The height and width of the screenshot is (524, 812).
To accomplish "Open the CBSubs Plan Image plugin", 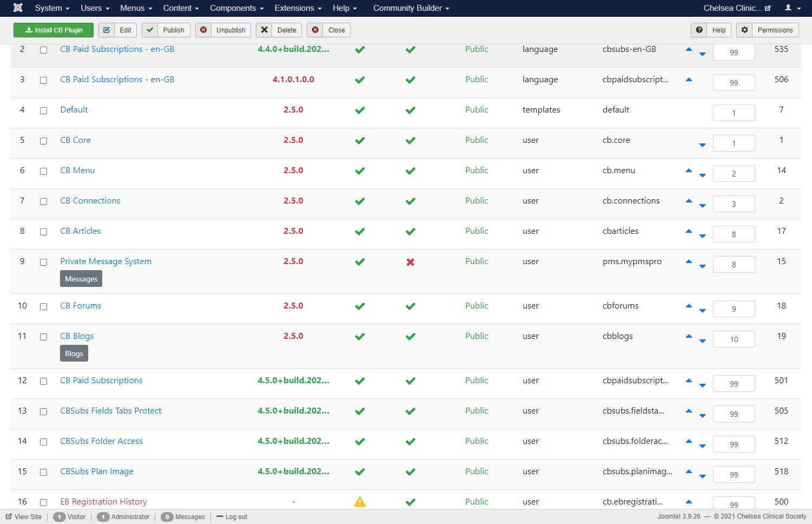I will [97, 471].
